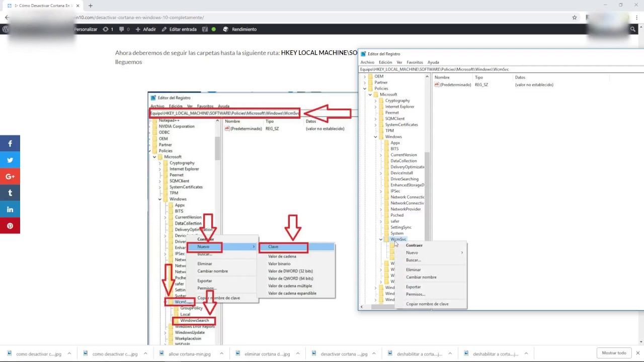
Task: Open chevron menu for eliminar cortana download
Action: tap(297, 353)
